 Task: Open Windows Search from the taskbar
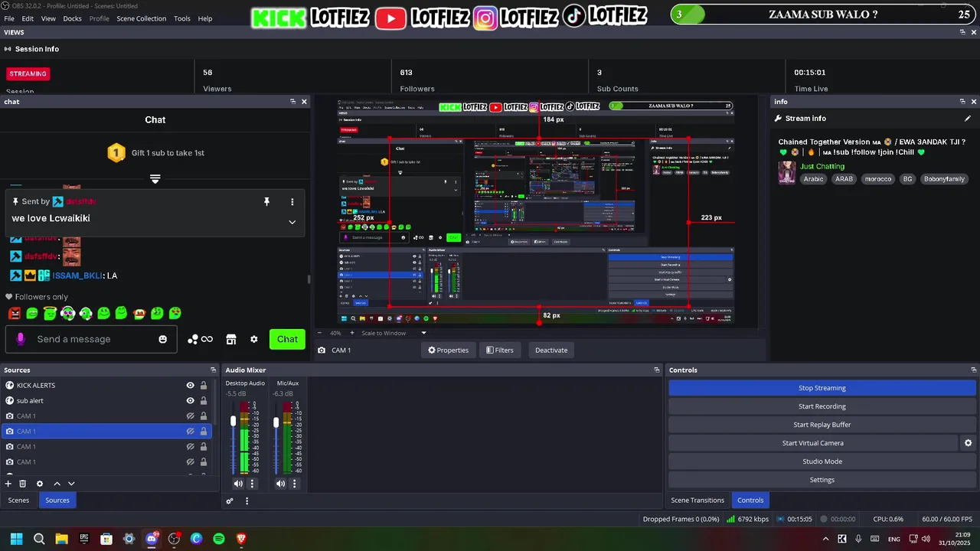pos(39,539)
